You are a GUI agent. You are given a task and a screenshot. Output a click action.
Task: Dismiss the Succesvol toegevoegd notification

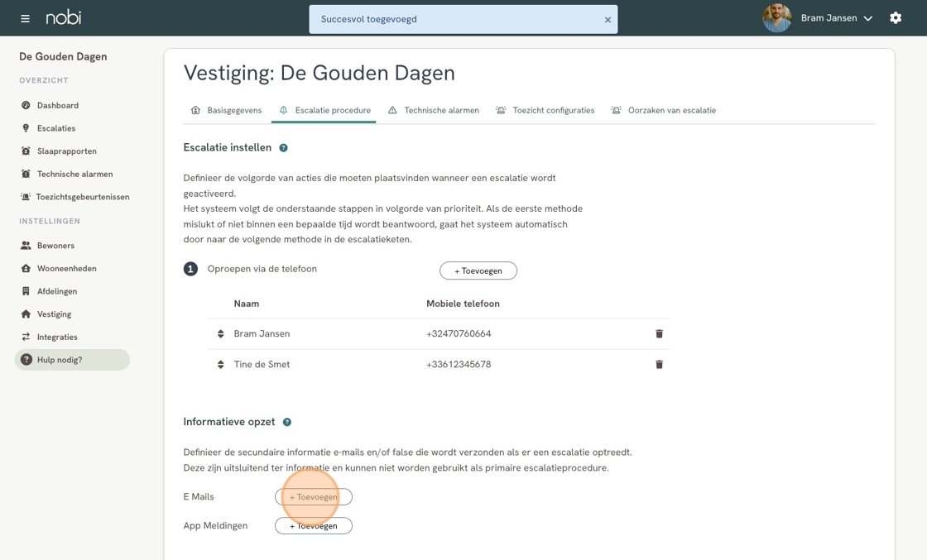(x=608, y=20)
